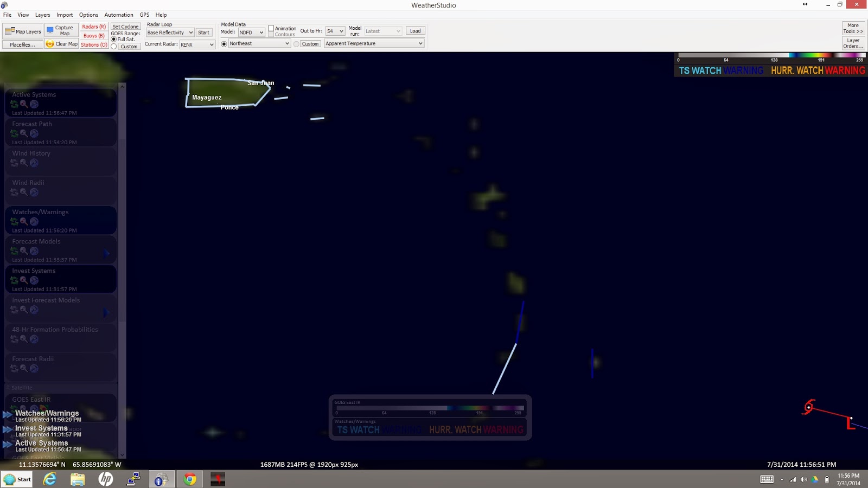Open the Model NDFD dropdown
Image resolution: width=868 pixels, height=488 pixels.
251,32
